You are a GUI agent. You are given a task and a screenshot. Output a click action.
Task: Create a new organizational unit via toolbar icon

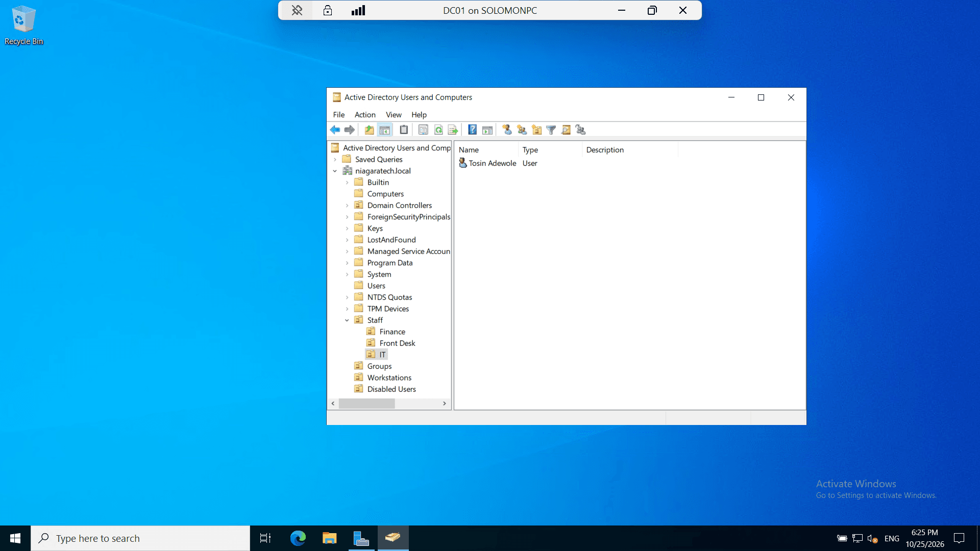point(536,130)
